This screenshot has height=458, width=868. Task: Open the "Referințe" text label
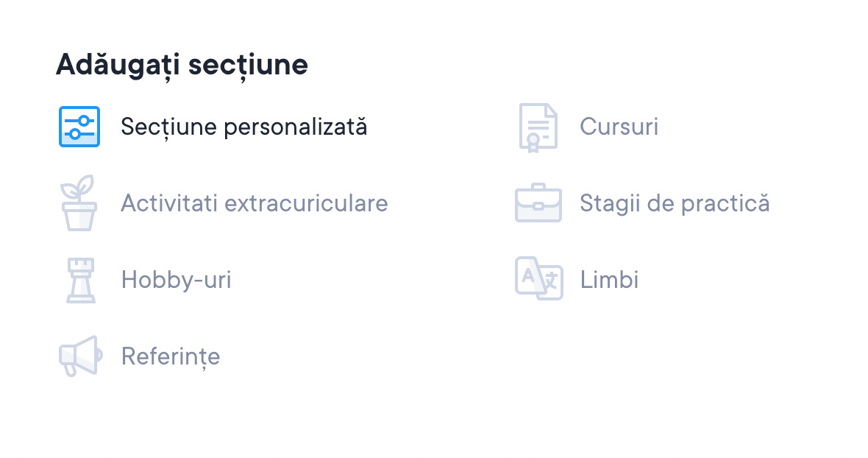pyautogui.click(x=170, y=356)
